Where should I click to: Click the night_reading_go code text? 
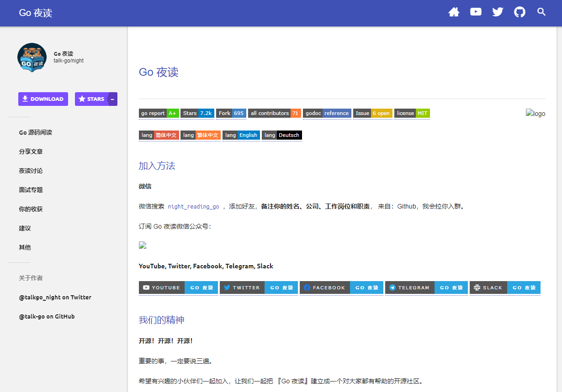click(193, 206)
